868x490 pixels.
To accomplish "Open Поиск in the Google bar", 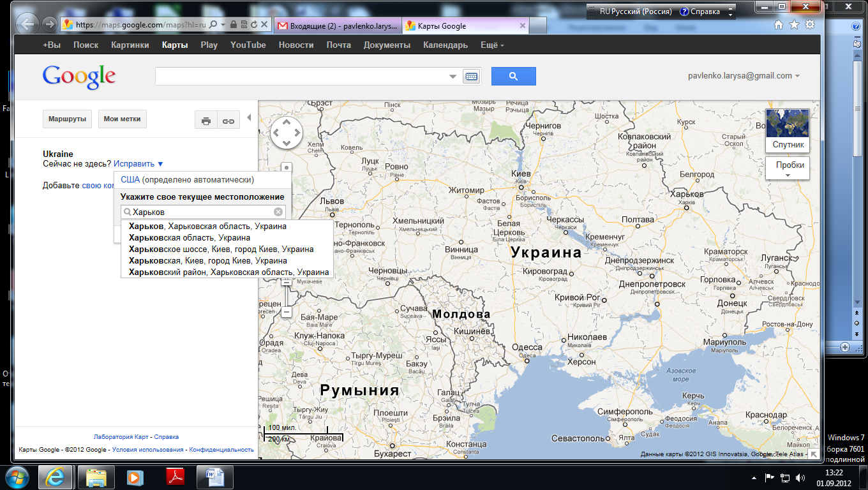I will click(86, 45).
